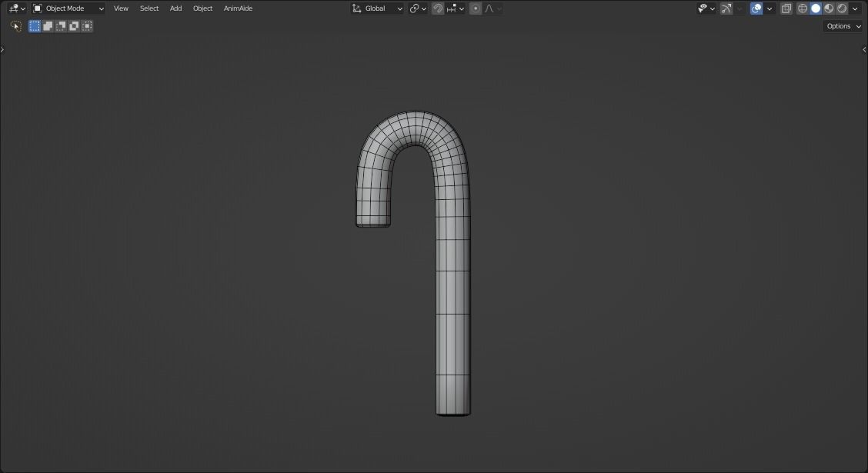Viewport: 868px width, 473px height.
Task: Open the Options dropdown
Action: [x=843, y=26]
